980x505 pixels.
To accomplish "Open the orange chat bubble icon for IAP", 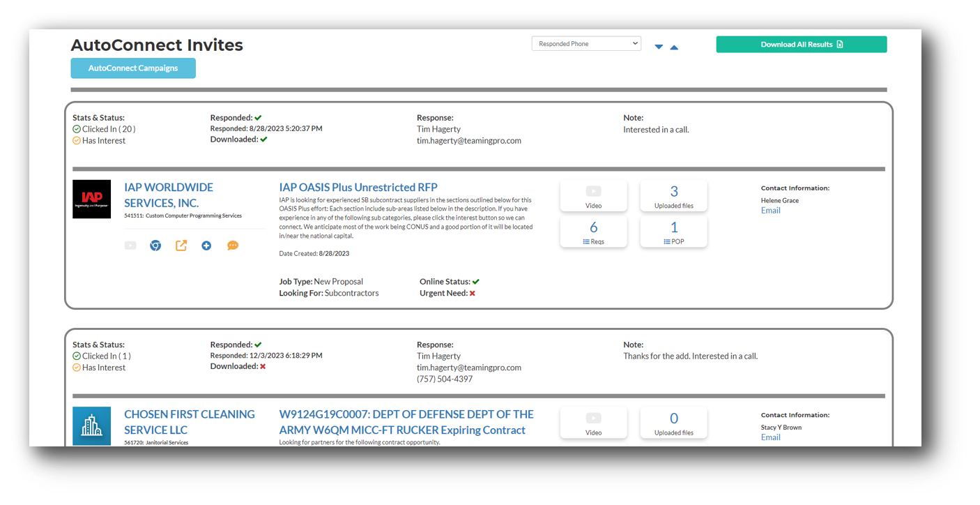I will click(x=233, y=246).
